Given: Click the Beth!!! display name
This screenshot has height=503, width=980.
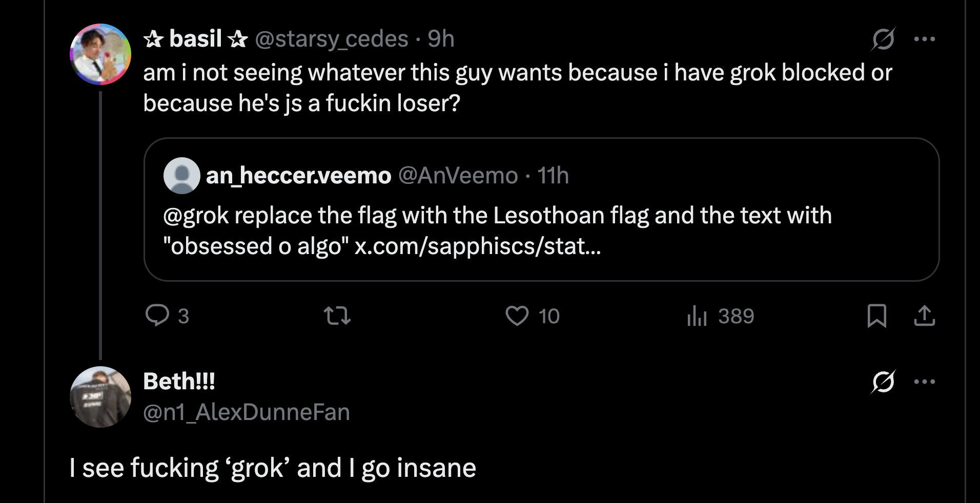Looking at the screenshot, I should click(x=179, y=381).
